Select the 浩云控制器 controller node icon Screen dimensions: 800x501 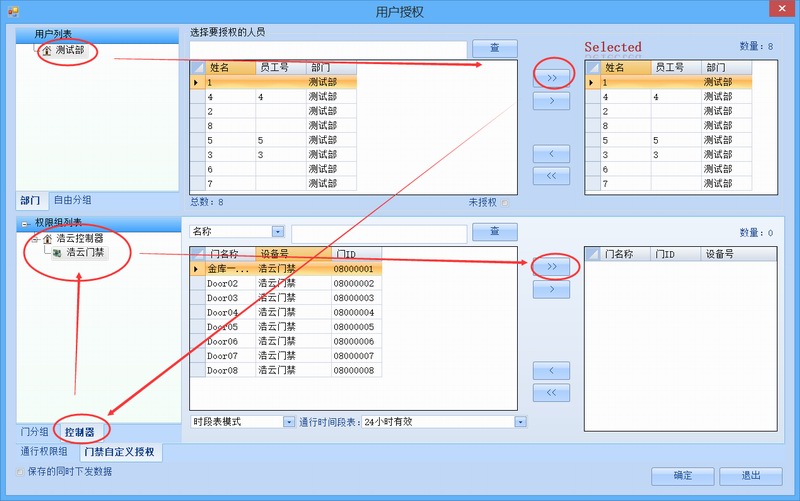47,239
